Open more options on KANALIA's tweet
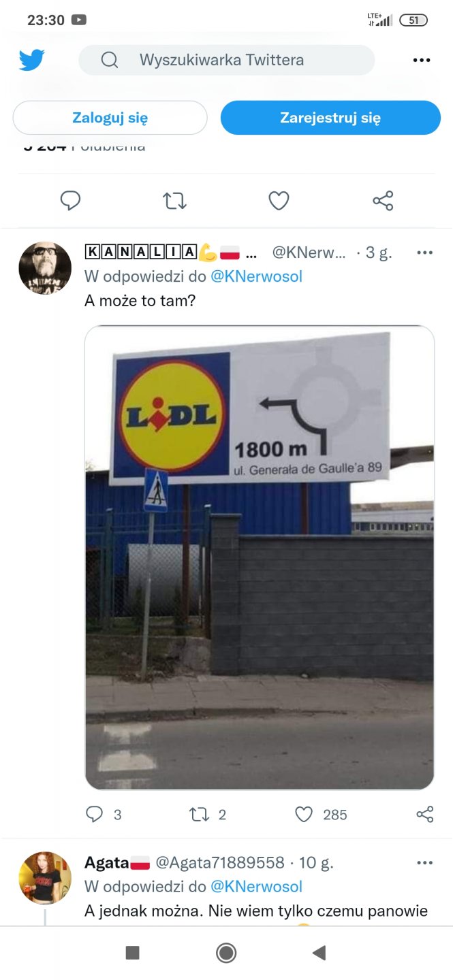 coord(424,252)
